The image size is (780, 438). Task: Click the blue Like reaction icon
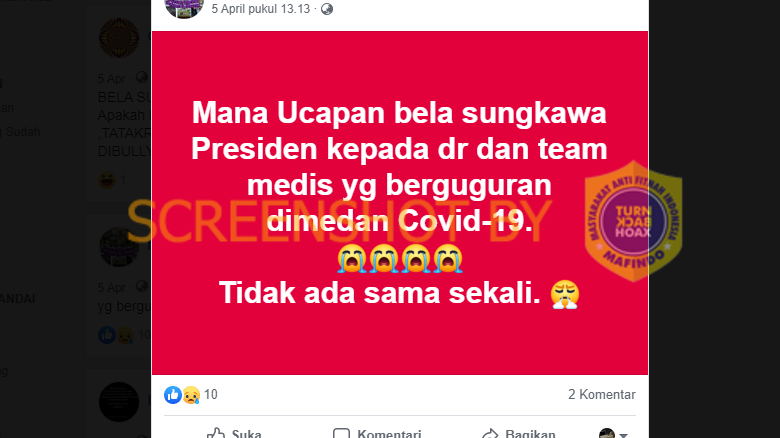pyautogui.click(x=173, y=395)
